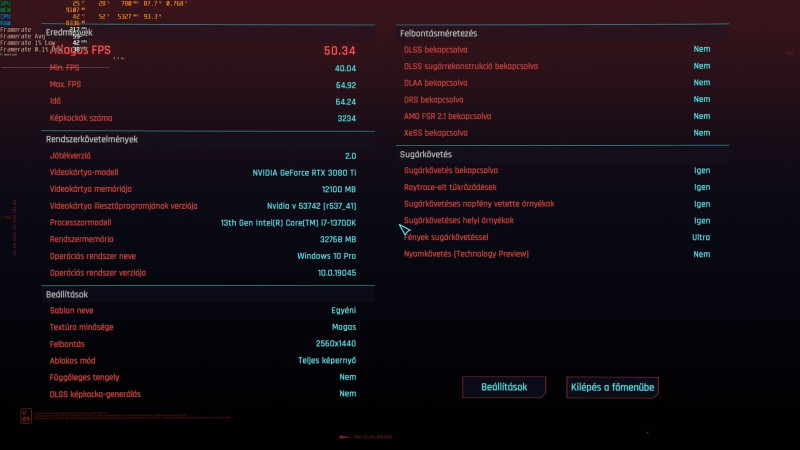Screen dimensions: 800x450
Task: Select the 32768 MB value
Action: [338, 239]
